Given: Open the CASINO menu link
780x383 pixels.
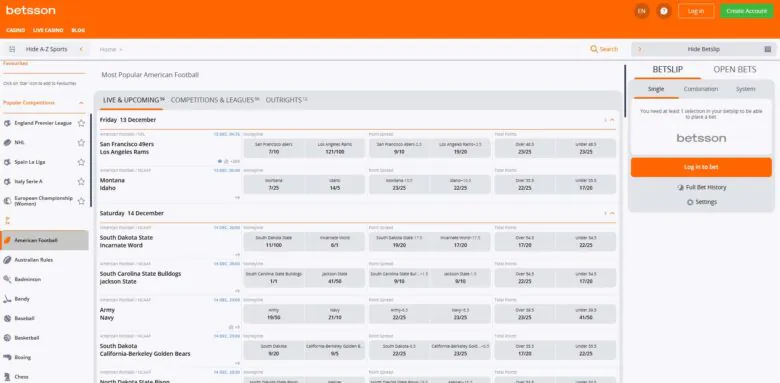Looking at the screenshot, I should point(15,30).
